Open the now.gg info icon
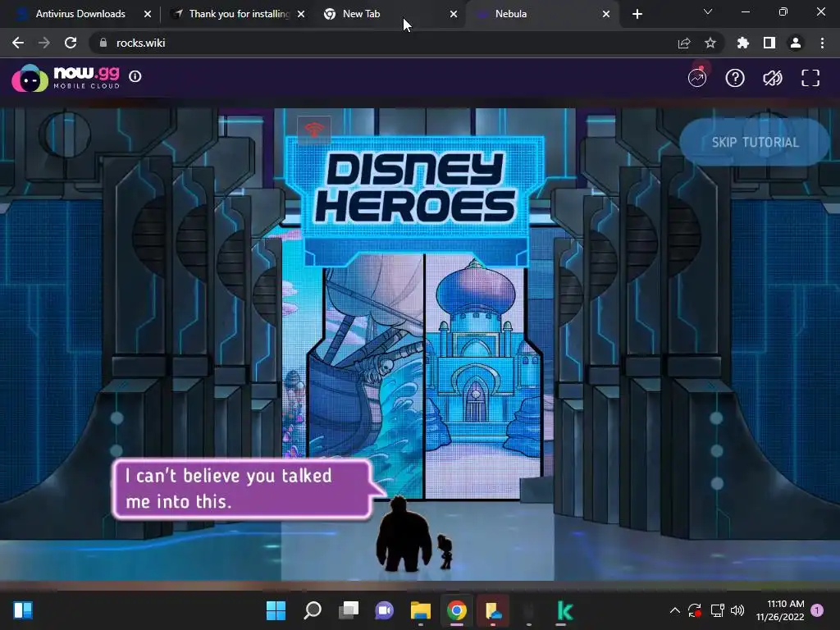The width and height of the screenshot is (840, 630). (x=135, y=76)
